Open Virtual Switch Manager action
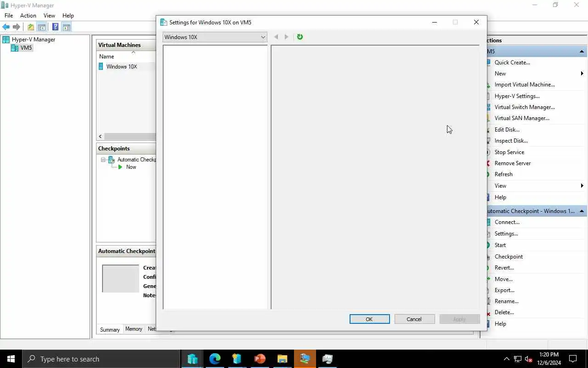 click(525, 107)
